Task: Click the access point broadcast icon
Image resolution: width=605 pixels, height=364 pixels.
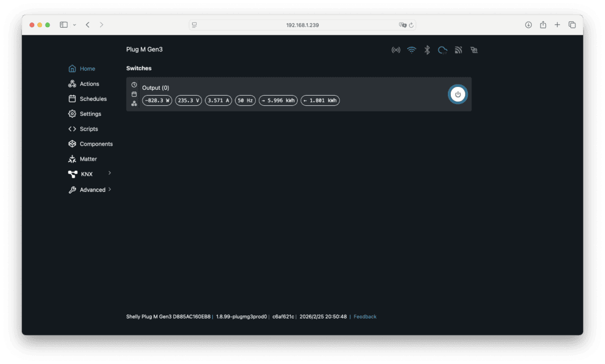Action: point(396,50)
